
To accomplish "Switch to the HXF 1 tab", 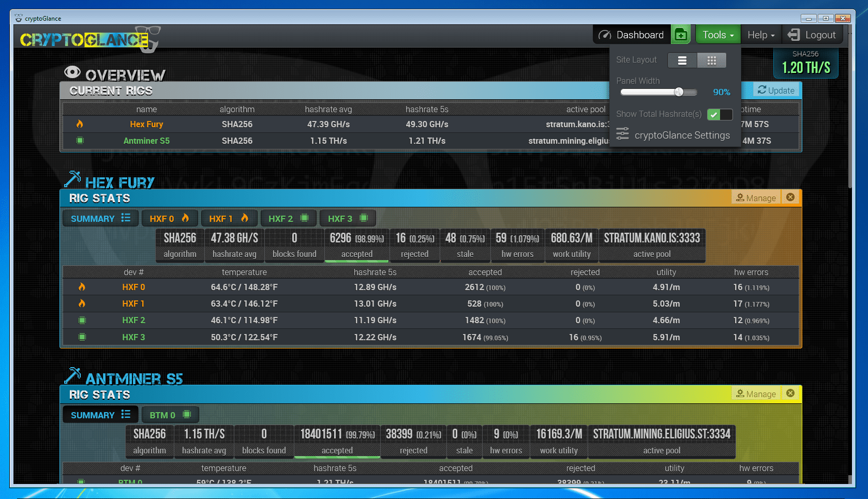I will tap(229, 218).
